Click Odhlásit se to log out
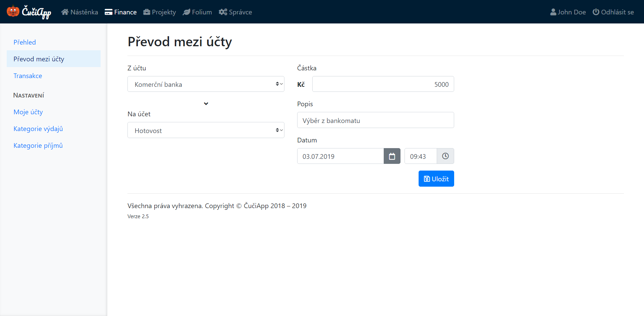644x316 pixels. 613,12
